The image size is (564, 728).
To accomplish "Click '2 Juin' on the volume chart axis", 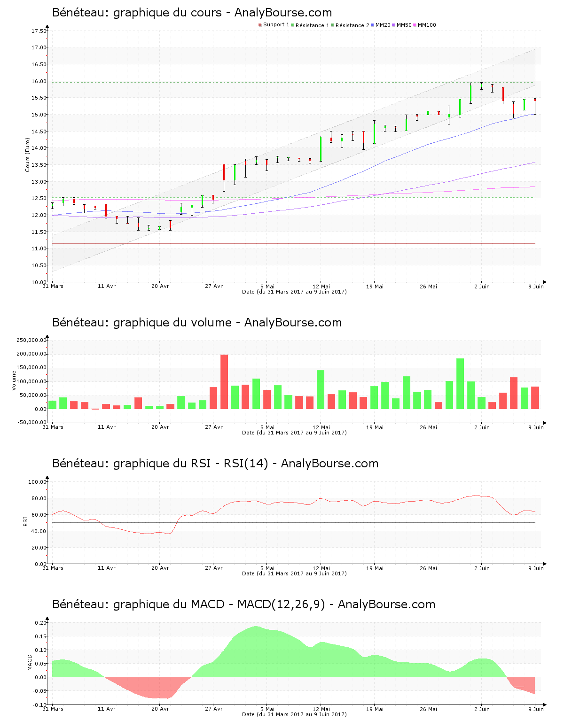I will pos(482,427).
